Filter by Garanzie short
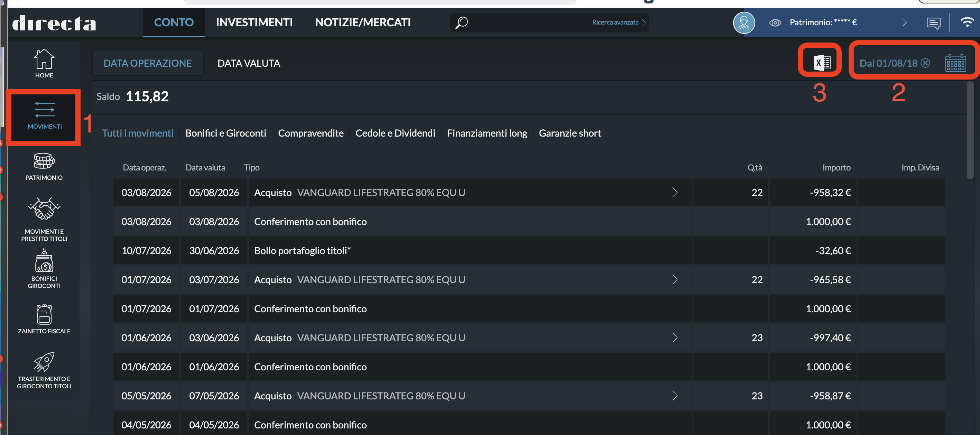 (570, 133)
